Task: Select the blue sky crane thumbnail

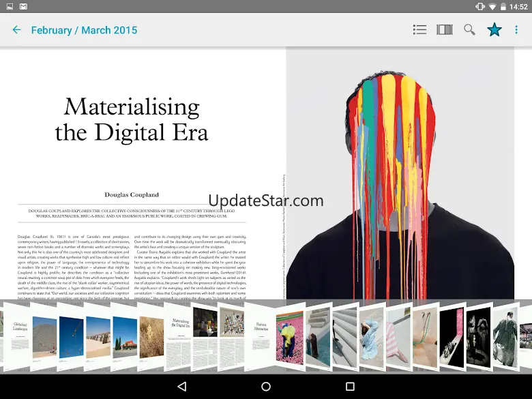Action: [71, 336]
